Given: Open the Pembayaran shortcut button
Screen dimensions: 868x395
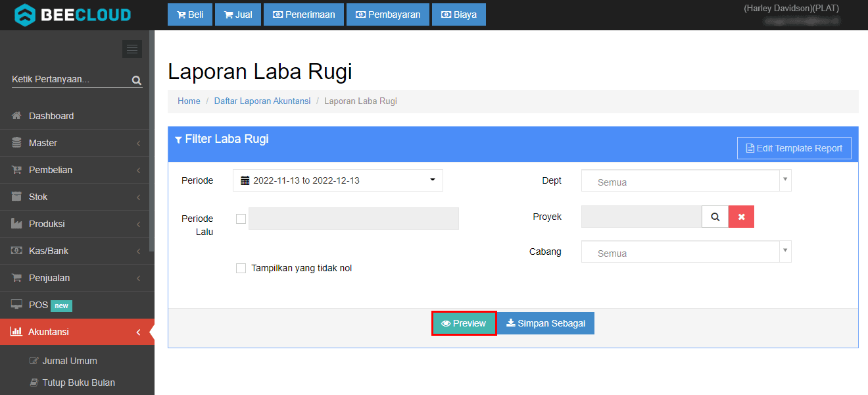Looking at the screenshot, I should [388, 14].
